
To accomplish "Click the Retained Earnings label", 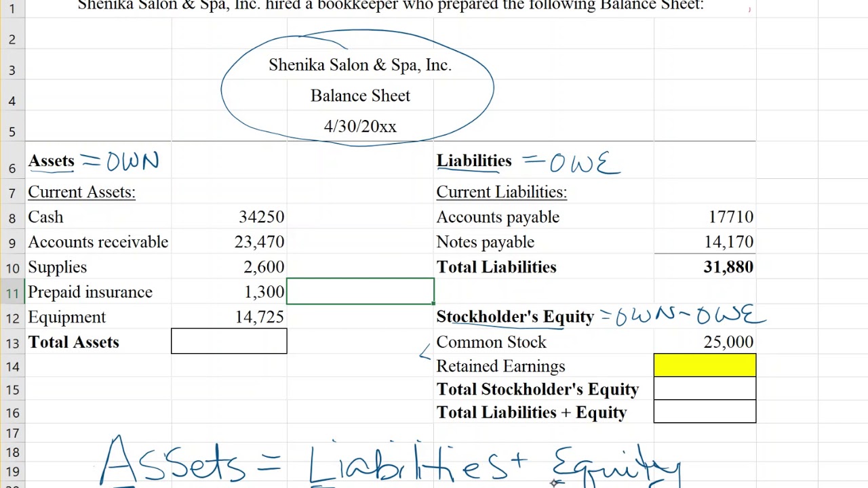I will [x=500, y=366].
